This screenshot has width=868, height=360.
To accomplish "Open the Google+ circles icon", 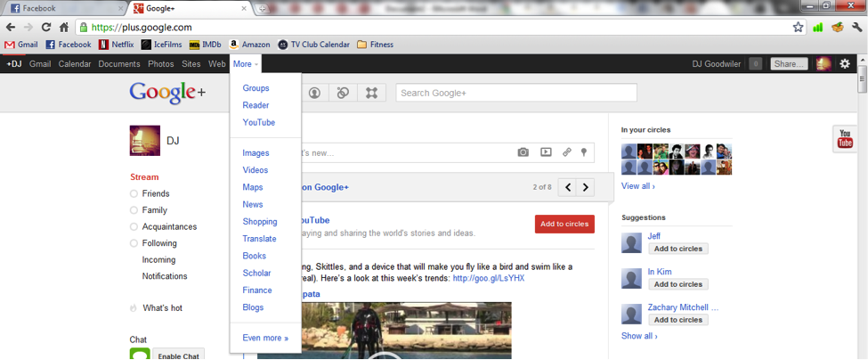I will [343, 93].
